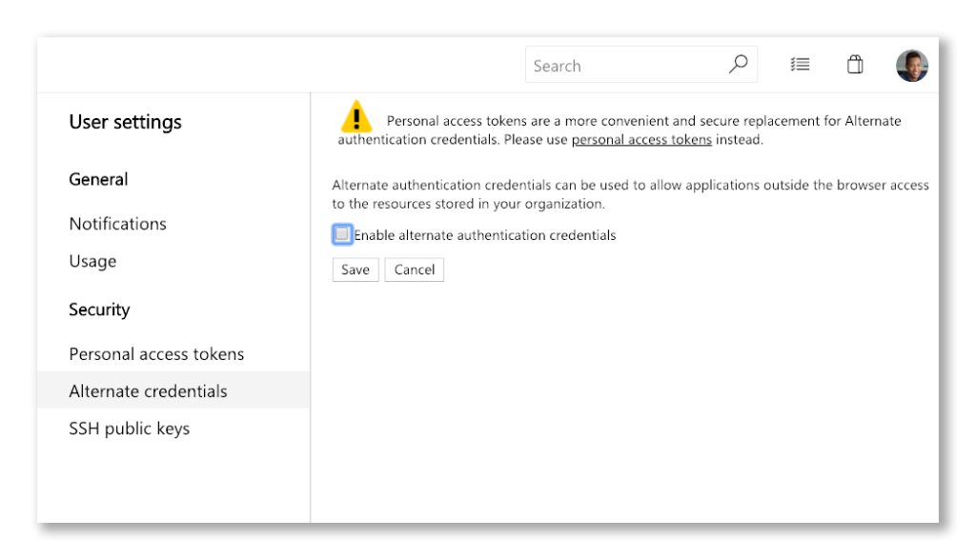Open the Usage settings page
The width and height of the screenshot is (976, 560).
click(x=91, y=261)
